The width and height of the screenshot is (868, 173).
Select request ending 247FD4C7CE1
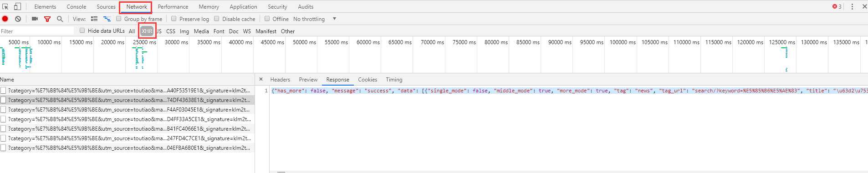pos(127,138)
